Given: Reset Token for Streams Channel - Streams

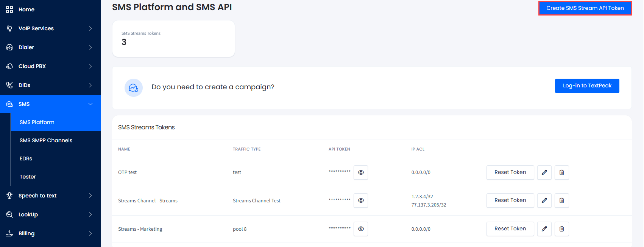Looking at the screenshot, I should [510, 200].
